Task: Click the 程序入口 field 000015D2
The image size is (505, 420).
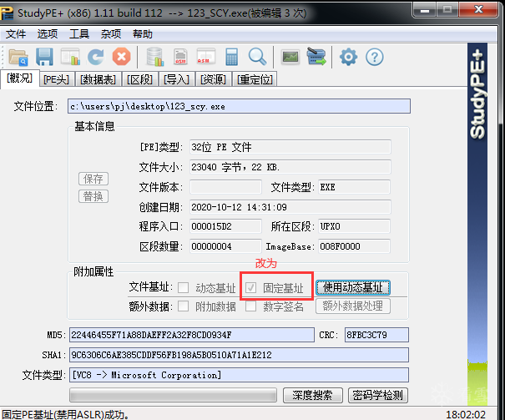Action: pyautogui.click(x=225, y=226)
